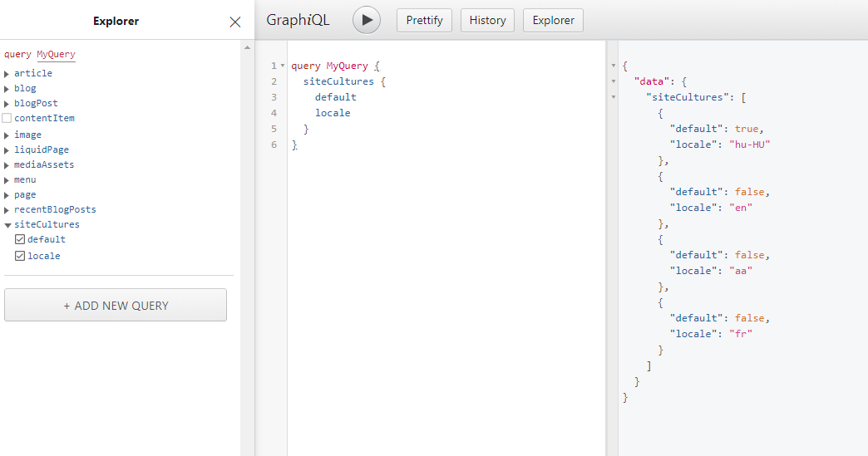Collapse the siteCultures field
The height and width of the screenshot is (456, 868).
7,225
